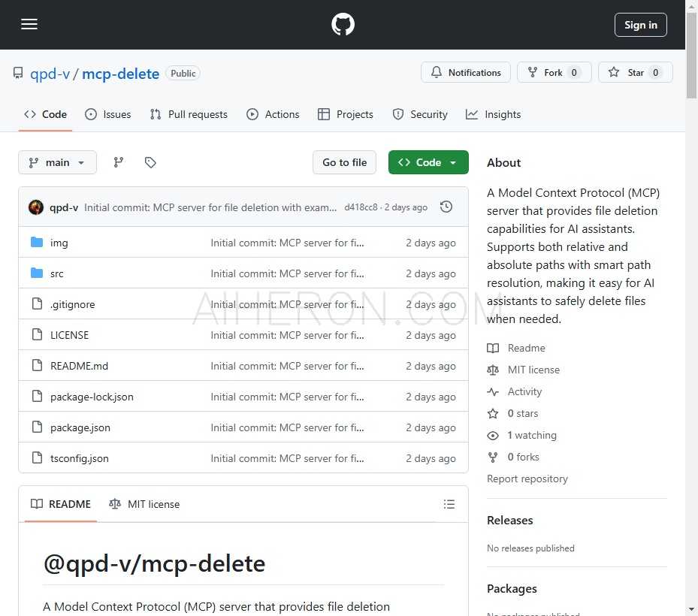Open the img folder name
Screen dimensions: 698x616
tap(59, 243)
